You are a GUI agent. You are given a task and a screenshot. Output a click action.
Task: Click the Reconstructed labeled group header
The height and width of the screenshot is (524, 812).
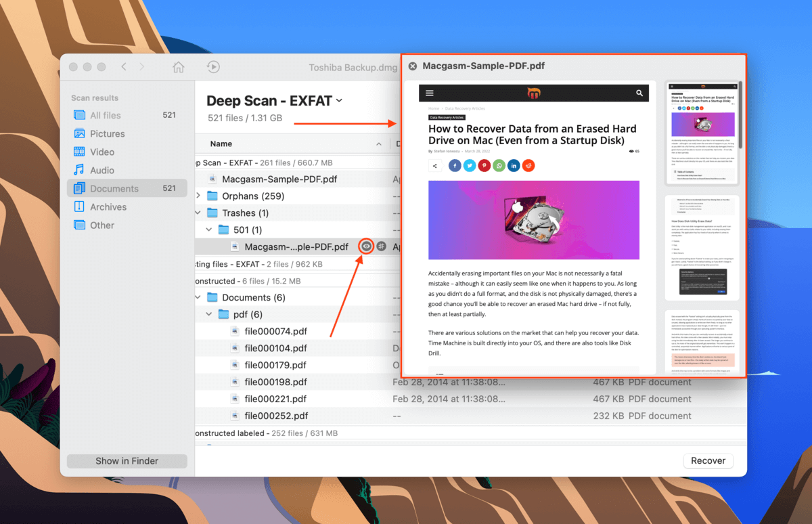pyautogui.click(x=267, y=433)
